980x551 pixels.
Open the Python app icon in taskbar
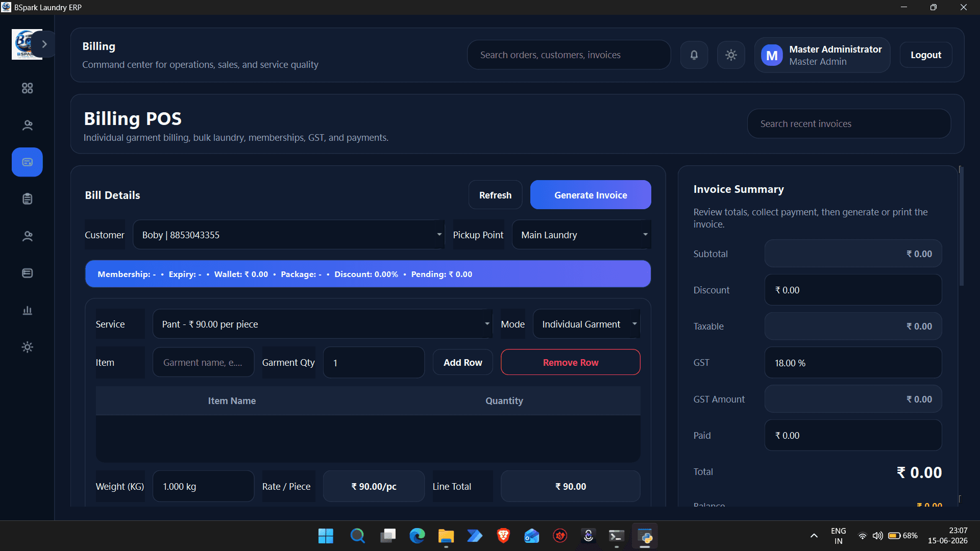pos(645,536)
